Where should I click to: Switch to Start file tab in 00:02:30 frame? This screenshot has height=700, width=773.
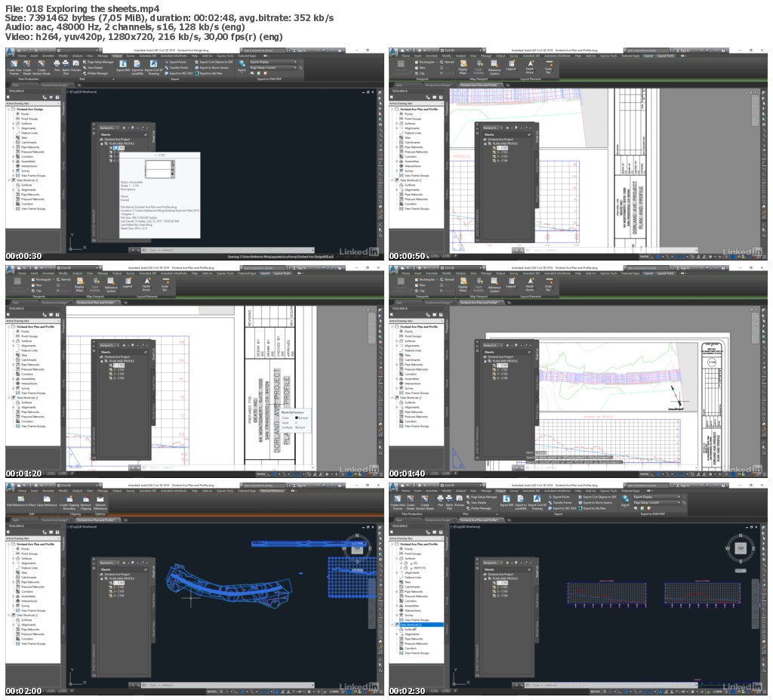399,520
